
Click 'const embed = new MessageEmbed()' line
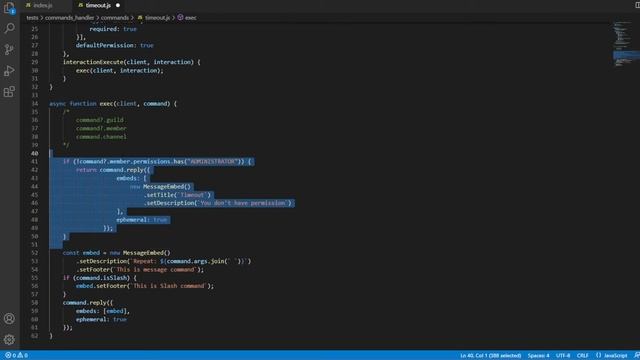coord(116,253)
